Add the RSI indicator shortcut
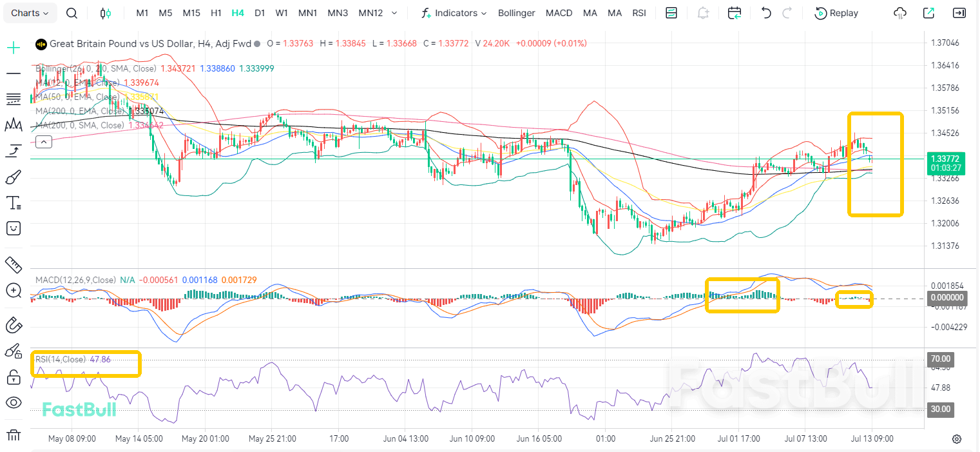 [639, 13]
